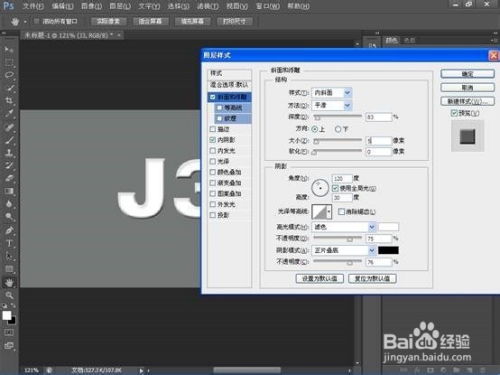Screen dimensions: 500x375
Task: Select the Zoom tool
Action: [9, 295]
